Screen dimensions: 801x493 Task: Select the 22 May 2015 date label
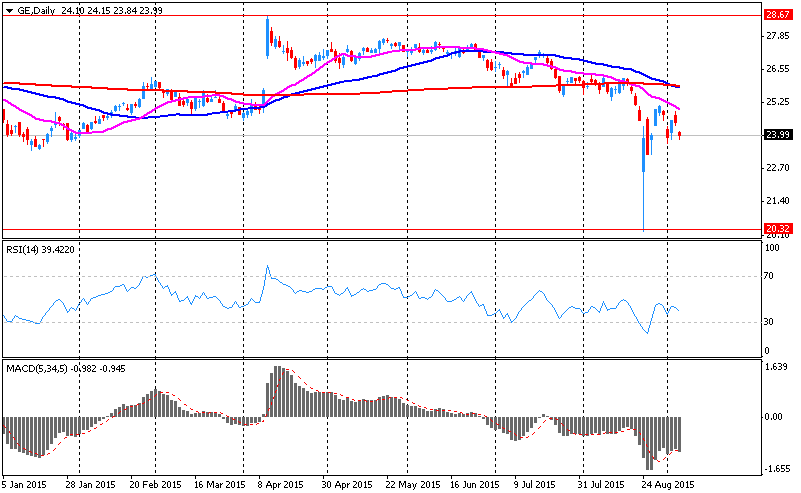[413, 484]
